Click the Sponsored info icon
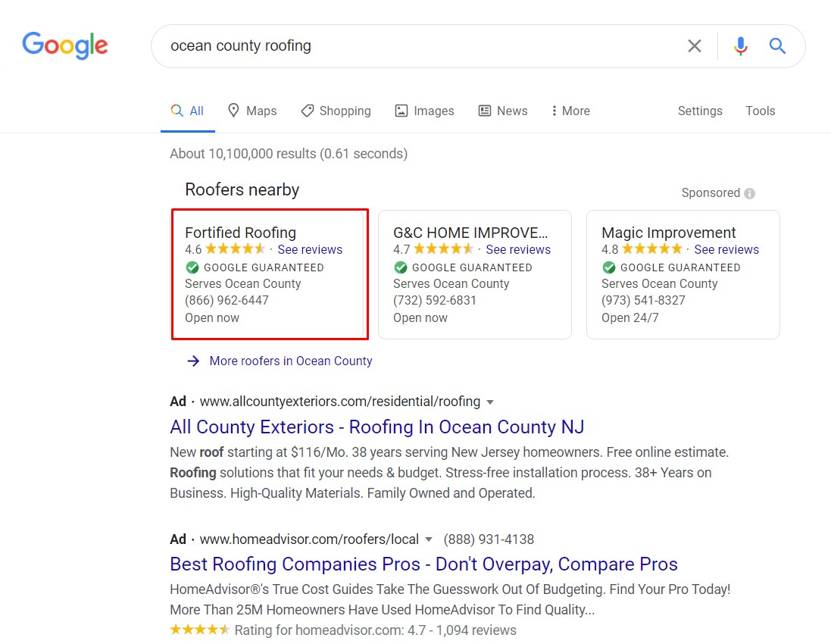The width and height of the screenshot is (831, 644). [750, 193]
